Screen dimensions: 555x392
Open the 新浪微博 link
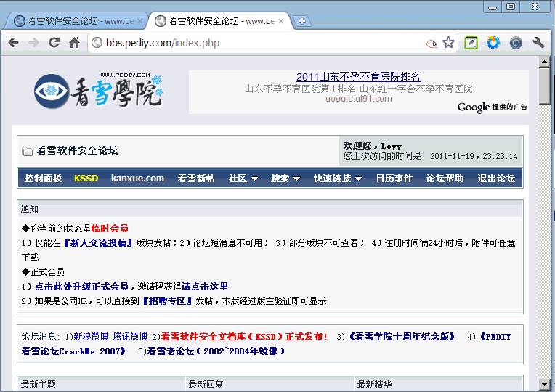(x=91, y=337)
